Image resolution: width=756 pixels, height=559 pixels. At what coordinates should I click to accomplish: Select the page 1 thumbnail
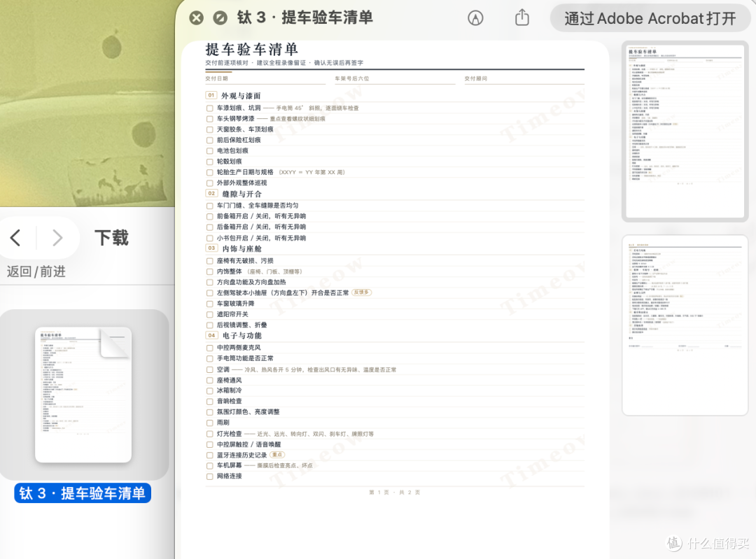pyautogui.click(x=685, y=131)
